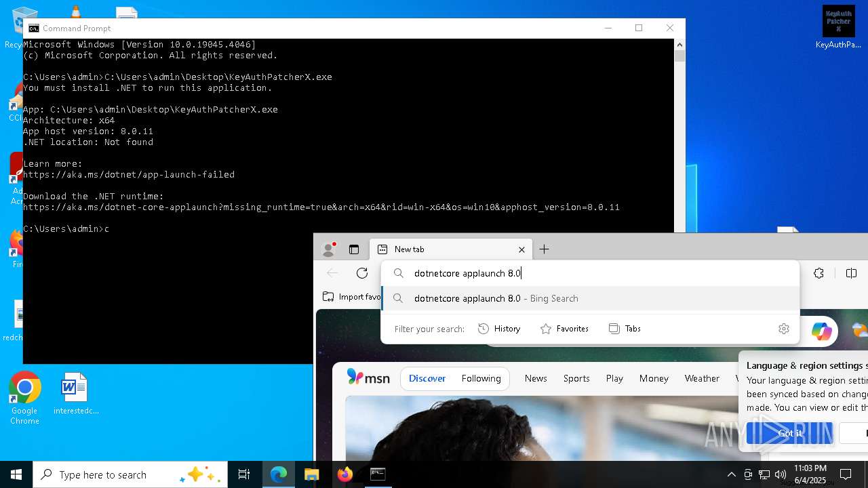The image size is (868, 488).
Task: Close the New tab in Edge
Action: coord(522,249)
